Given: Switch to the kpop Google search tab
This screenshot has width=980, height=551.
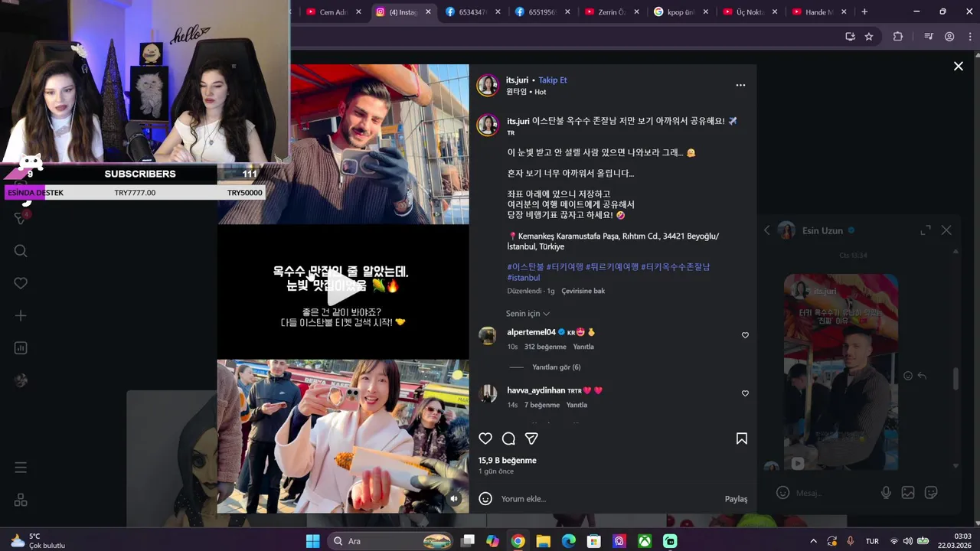Looking at the screenshot, I should pyautogui.click(x=681, y=11).
